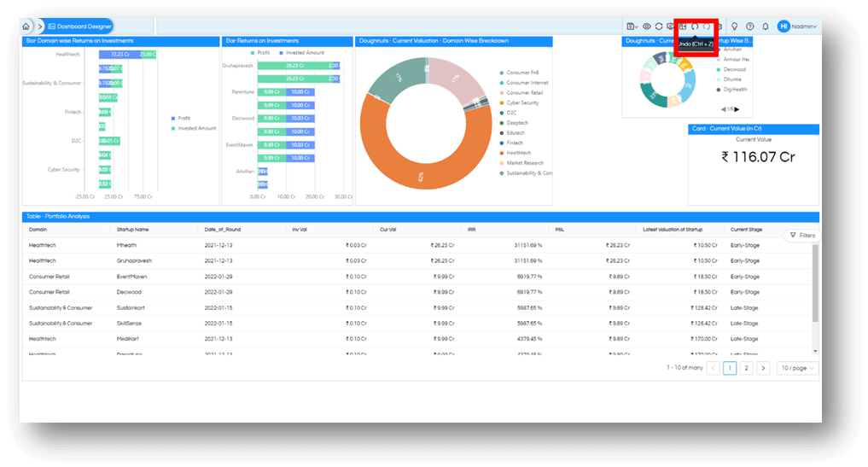Toggle Edutech legend entry
This screenshot has width=868, height=467.
tap(512, 133)
